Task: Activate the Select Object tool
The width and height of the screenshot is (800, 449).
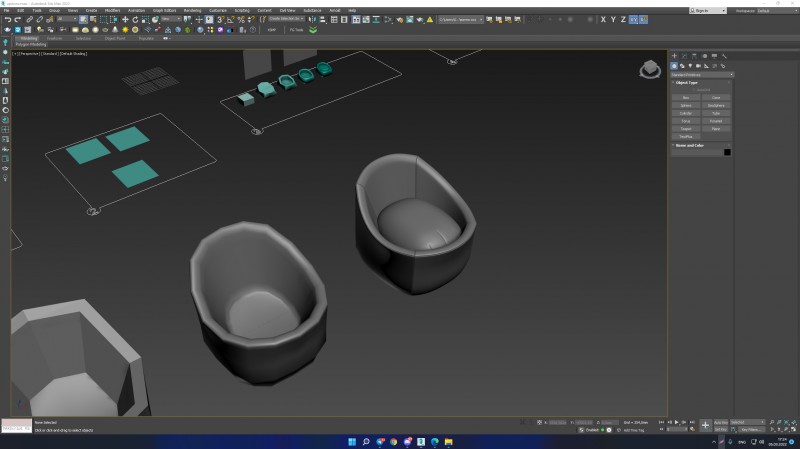Action: click(83, 20)
